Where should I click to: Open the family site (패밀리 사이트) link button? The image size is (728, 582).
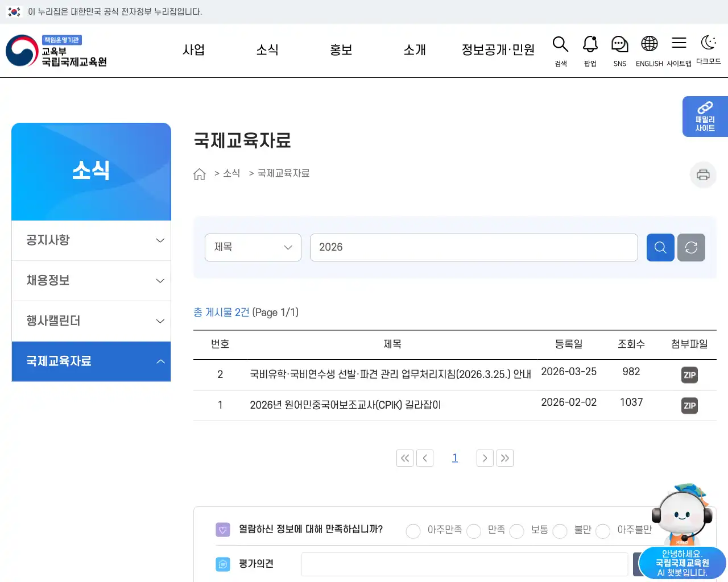click(x=705, y=117)
